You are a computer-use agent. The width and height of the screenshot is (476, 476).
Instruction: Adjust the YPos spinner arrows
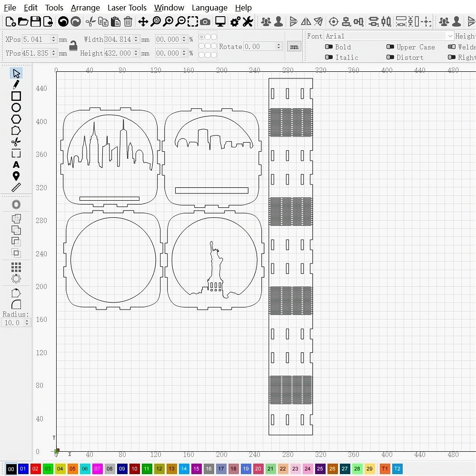(53, 53)
